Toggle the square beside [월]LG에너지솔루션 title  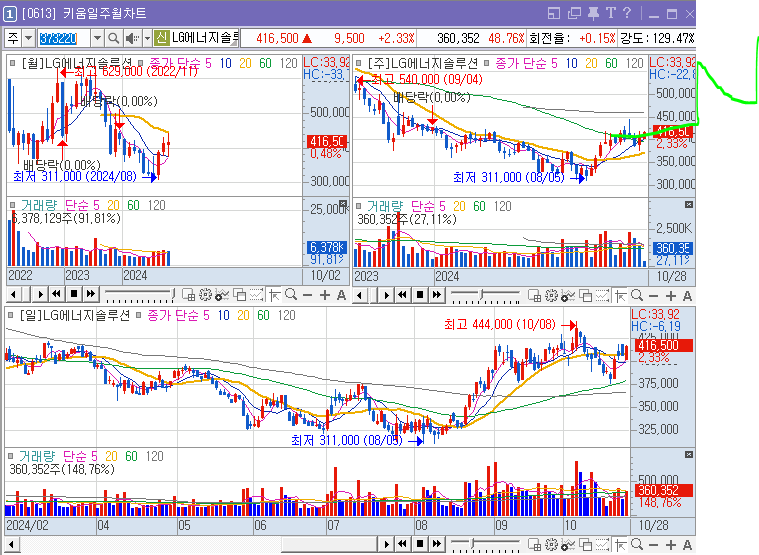(x=12, y=63)
